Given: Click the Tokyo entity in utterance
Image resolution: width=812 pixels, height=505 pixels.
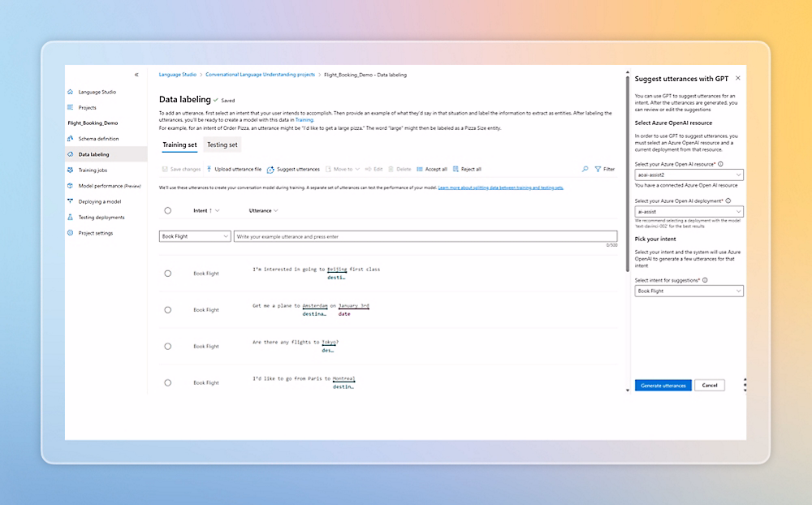Looking at the screenshot, I should [x=329, y=342].
